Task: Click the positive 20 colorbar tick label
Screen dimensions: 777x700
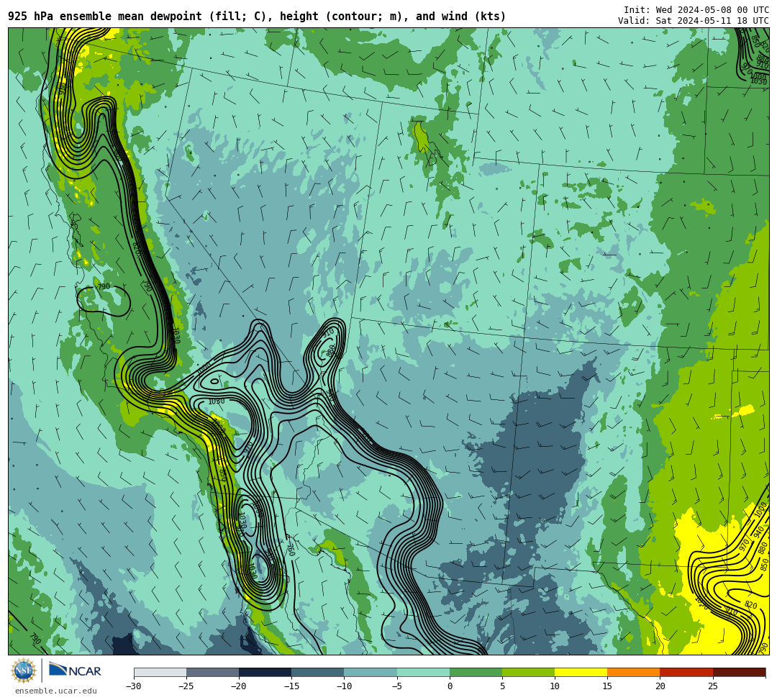Action: (x=660, y=686)
